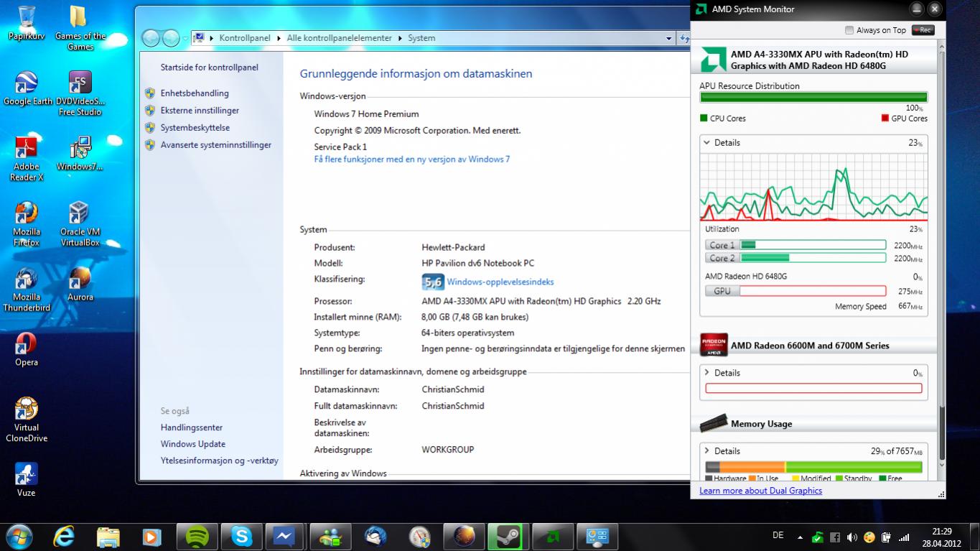
Task: Launch Mozilla Firefox from the desktop
Action: [27, 223]
